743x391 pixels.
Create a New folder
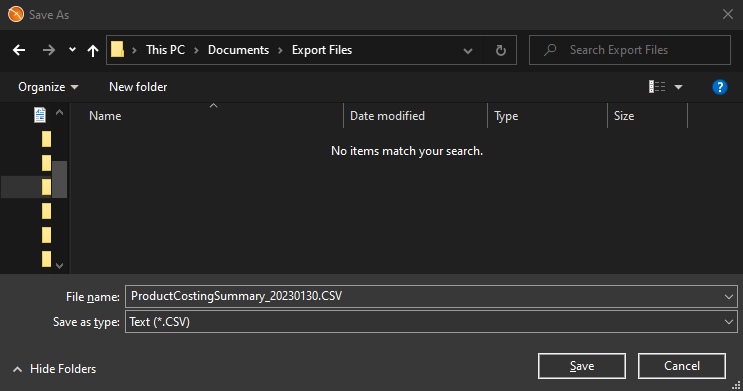pos(138,87)
